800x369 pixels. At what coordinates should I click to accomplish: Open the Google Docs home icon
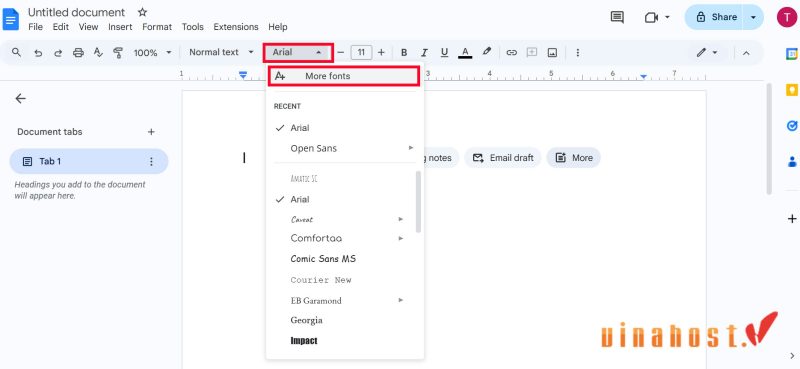(11, 19)
